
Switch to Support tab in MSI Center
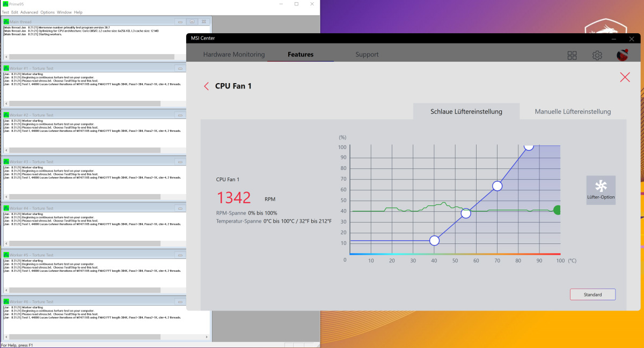coord(367,55)
